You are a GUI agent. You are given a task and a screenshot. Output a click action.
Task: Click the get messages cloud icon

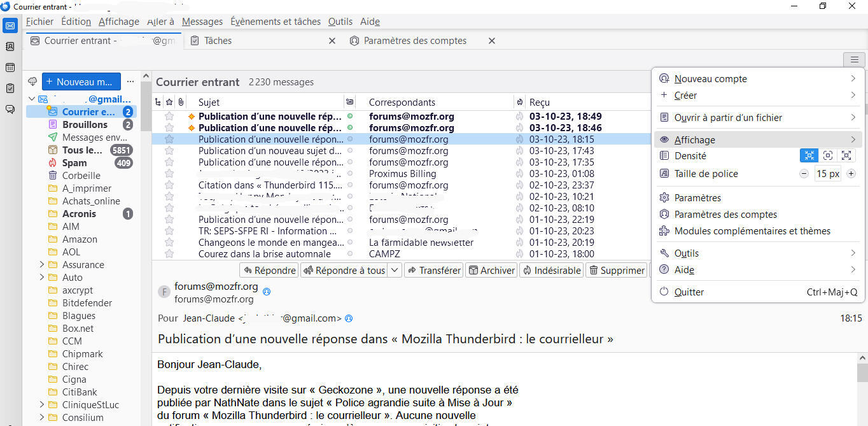tap(32, 82)
